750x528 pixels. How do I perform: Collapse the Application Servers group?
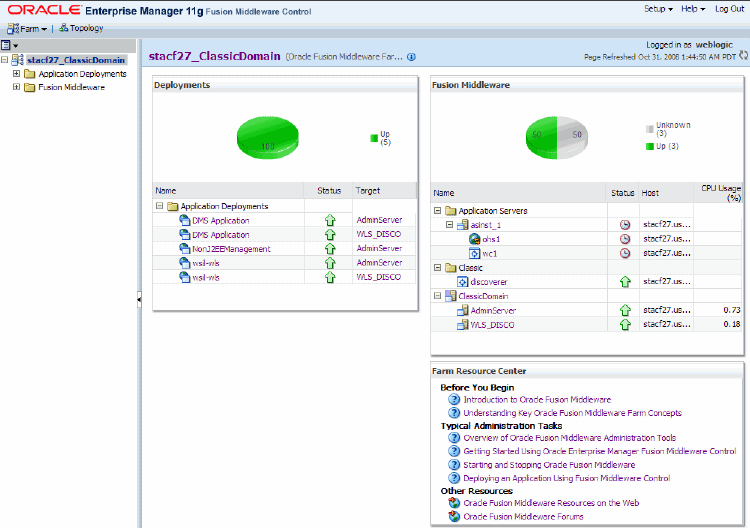pyautogui.click(x=438, y=211)
